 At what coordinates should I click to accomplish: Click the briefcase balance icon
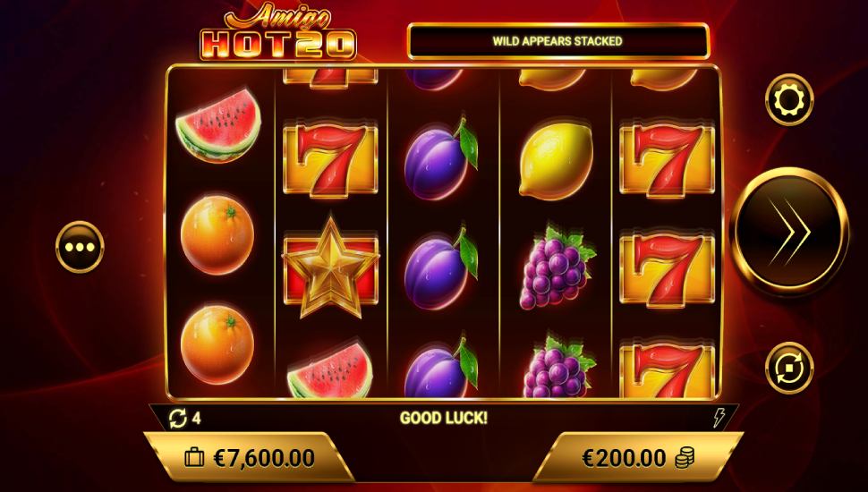pos(194,458)
